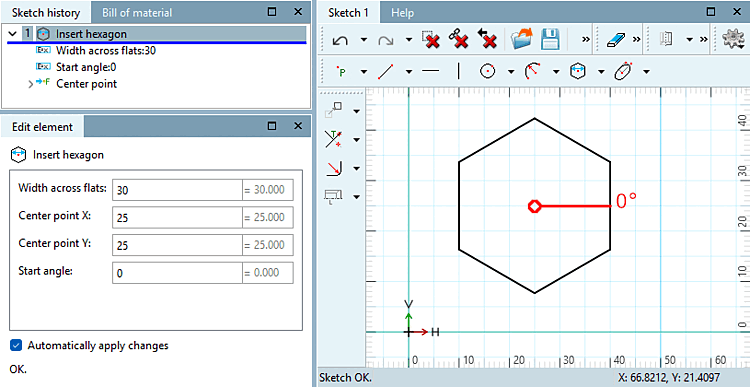The width and height of the screenshot is (750, 387).
Task: Select the vertical line tool
Action: coord(459,72)
